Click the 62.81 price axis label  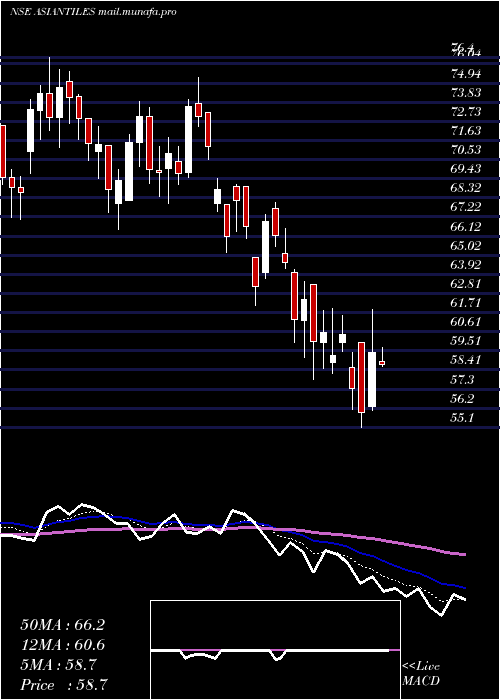[466, 283]
